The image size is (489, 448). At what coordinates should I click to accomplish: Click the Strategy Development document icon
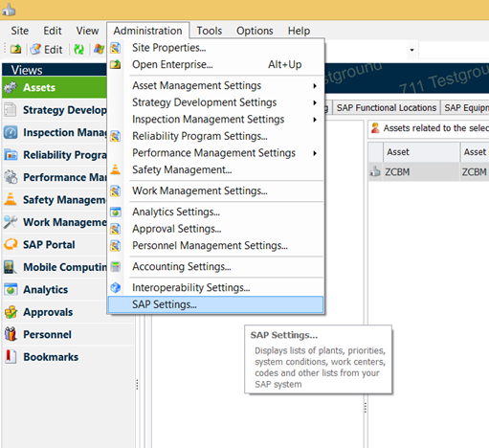point(11,110)
